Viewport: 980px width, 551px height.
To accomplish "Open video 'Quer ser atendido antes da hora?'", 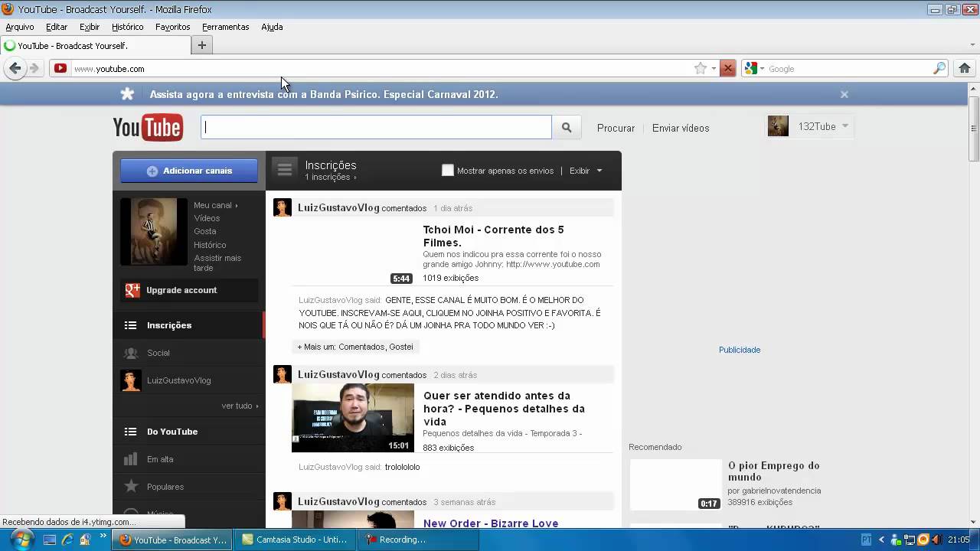I will (x=504, y=409).
